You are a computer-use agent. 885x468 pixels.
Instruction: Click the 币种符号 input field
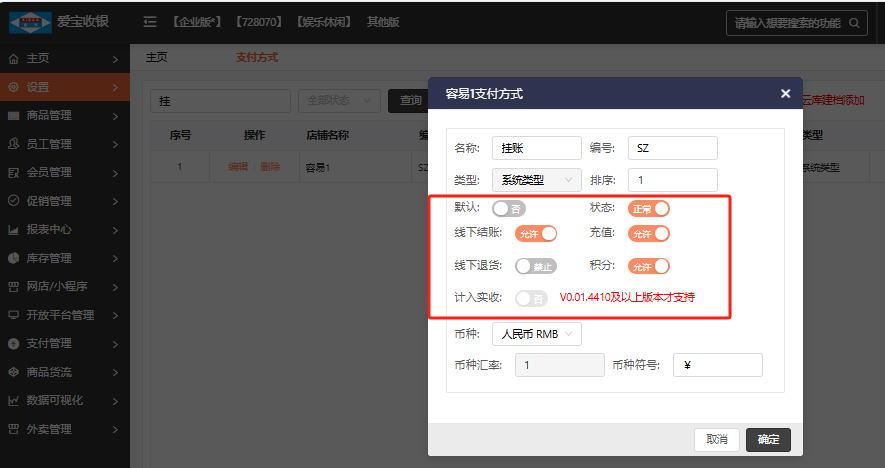718,365
